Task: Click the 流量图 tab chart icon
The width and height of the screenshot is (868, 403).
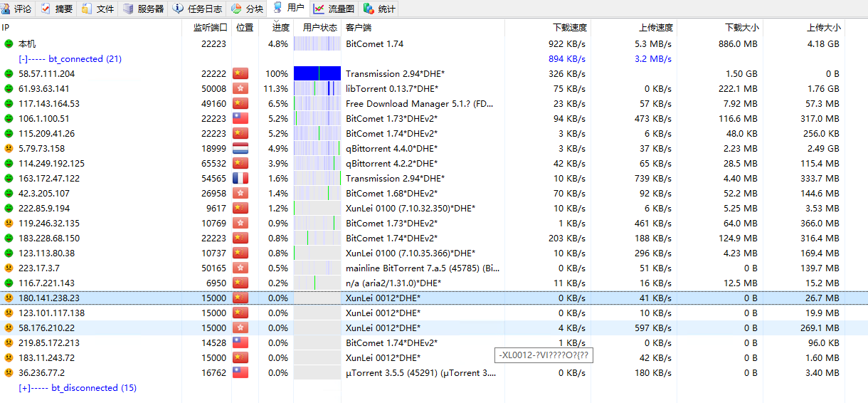Action: click(x=318, y=9)
